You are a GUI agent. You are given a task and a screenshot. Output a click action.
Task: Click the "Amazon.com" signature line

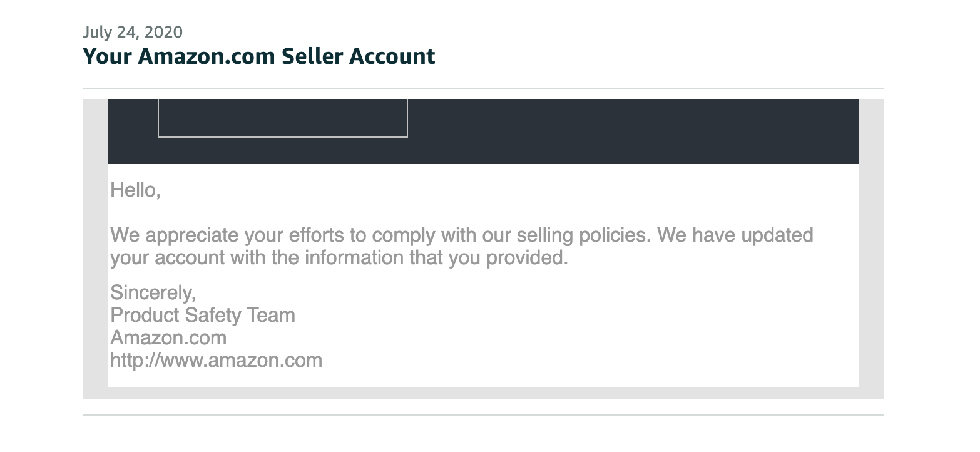pos(168,338)
